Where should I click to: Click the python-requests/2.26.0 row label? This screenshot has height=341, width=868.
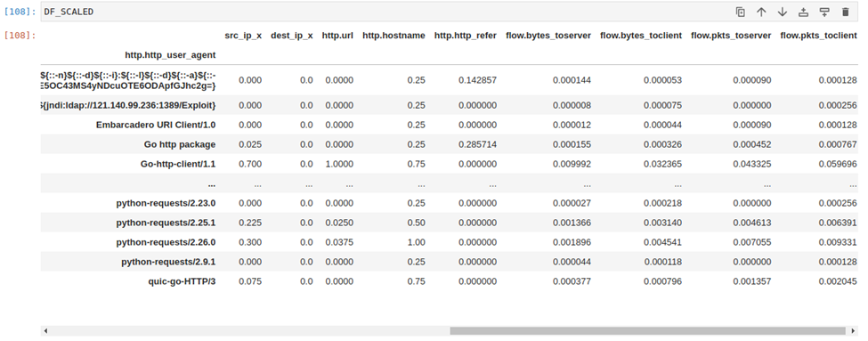[166, 242]
